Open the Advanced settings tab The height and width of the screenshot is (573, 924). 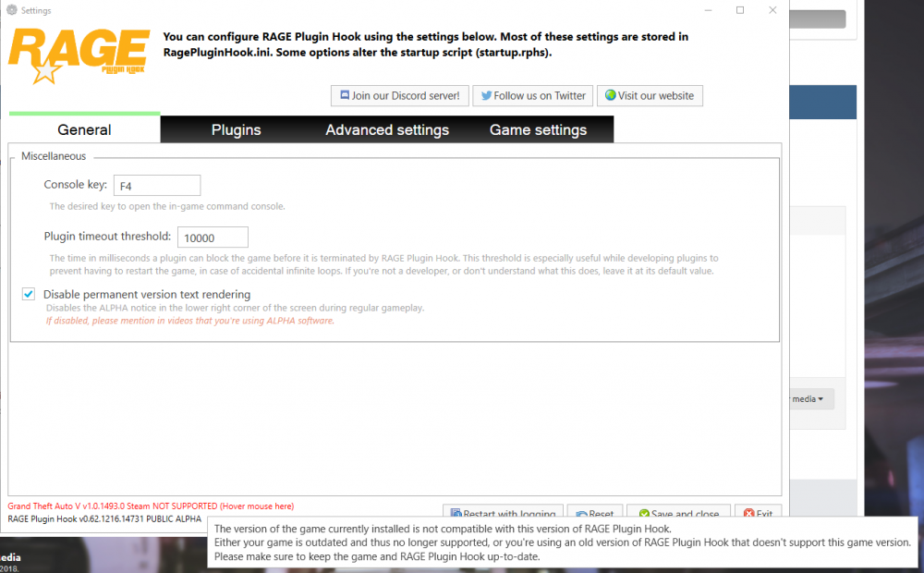click(x=386, y=129)
